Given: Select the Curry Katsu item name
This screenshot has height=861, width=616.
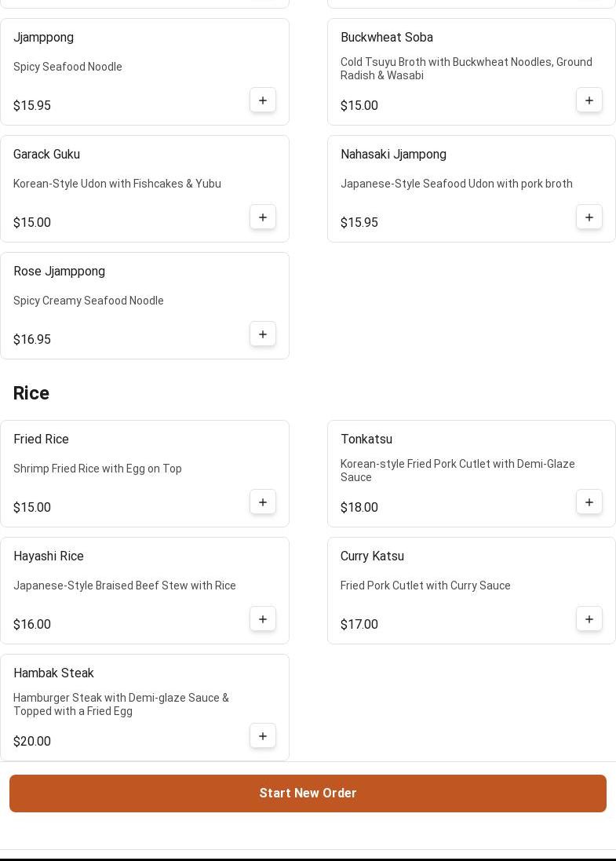Looking at the screenshot, I should pos(372,556).
